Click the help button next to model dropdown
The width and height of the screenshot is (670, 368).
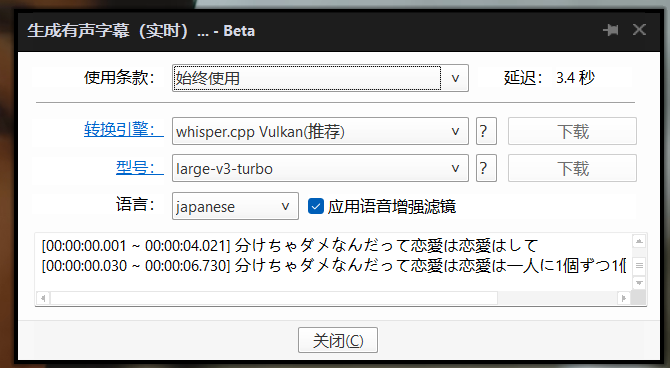coord(486,168)
